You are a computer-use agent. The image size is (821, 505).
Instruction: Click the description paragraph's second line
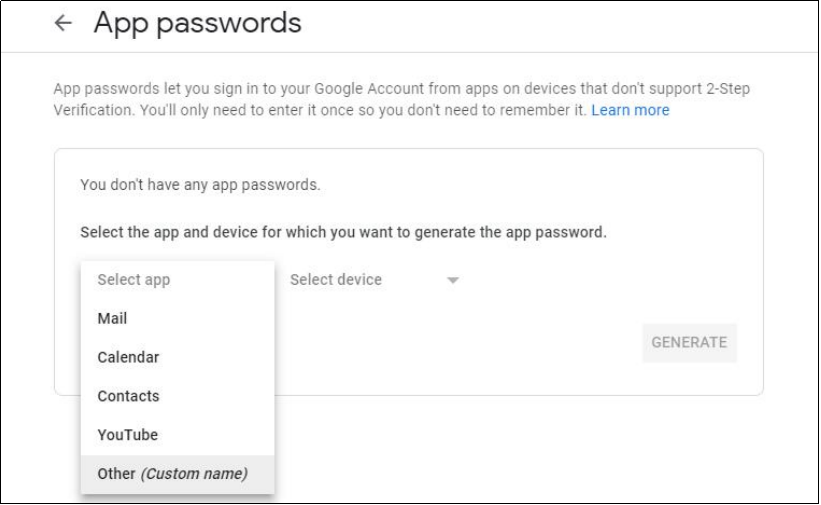320,110
